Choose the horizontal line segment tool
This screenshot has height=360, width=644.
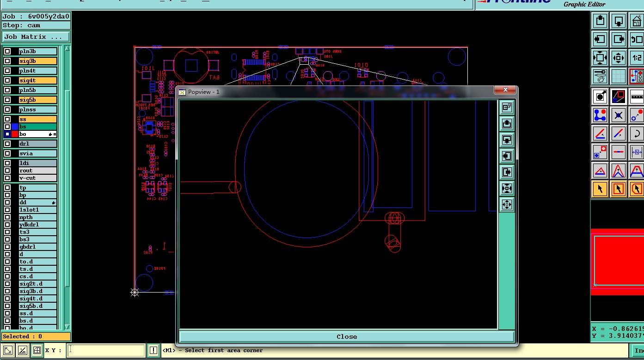(619, 152)
